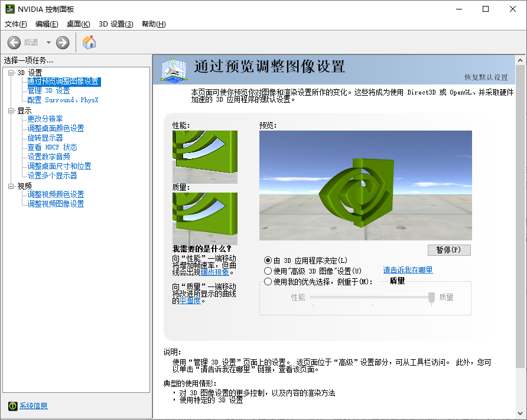
Task: Click the vertical scrollbar up arrow
Action: pos(521,60)
